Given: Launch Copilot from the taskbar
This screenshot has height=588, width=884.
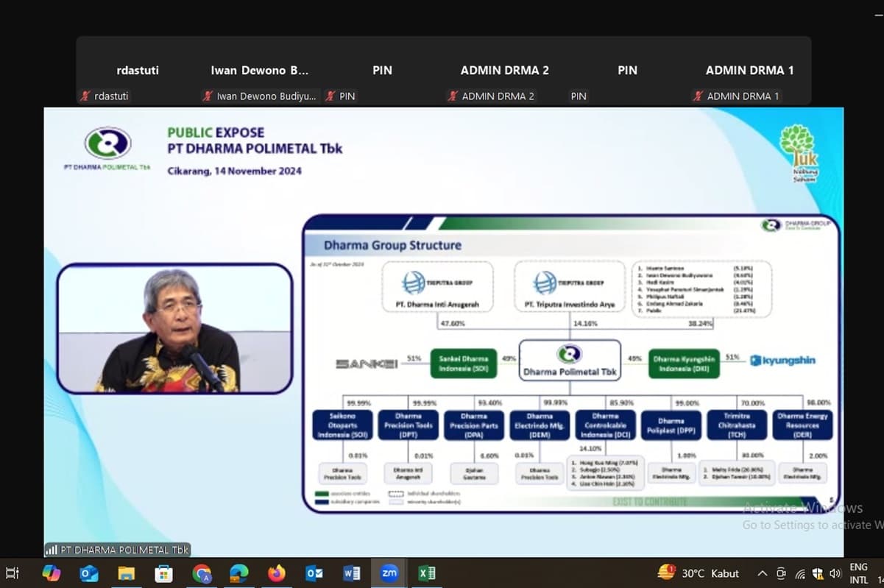Looking at the screenshot, I should click(52, 573).
